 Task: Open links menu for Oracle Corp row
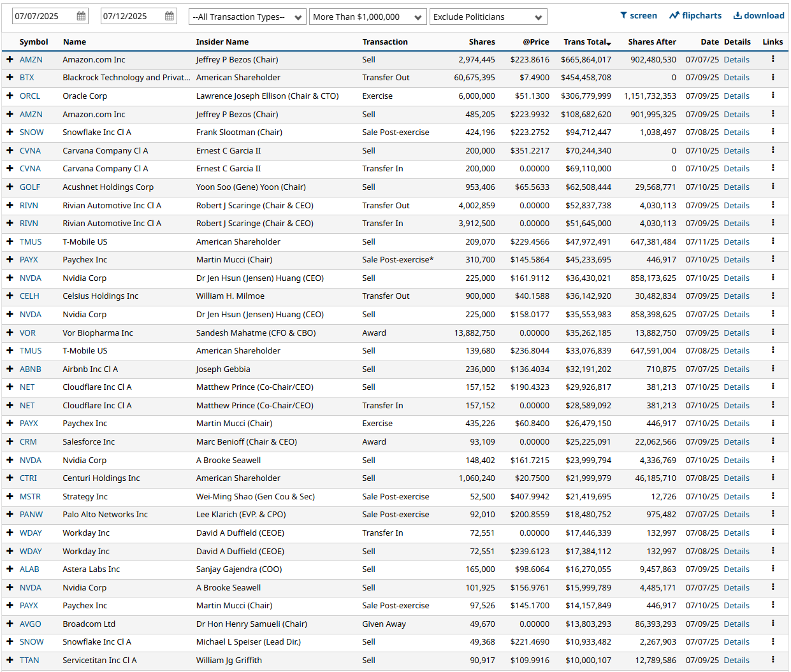point(773,96)
